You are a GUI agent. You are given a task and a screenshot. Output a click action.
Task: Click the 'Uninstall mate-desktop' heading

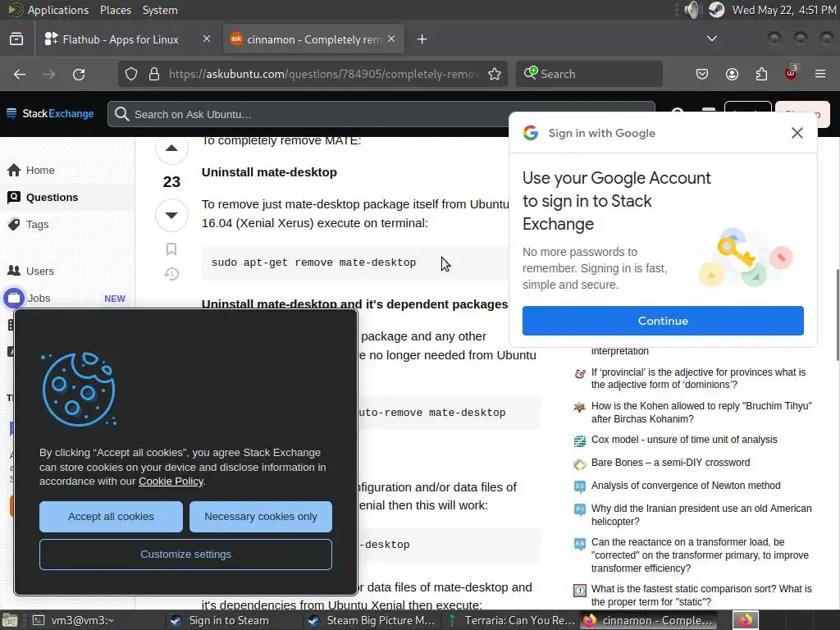click(269, 172)
